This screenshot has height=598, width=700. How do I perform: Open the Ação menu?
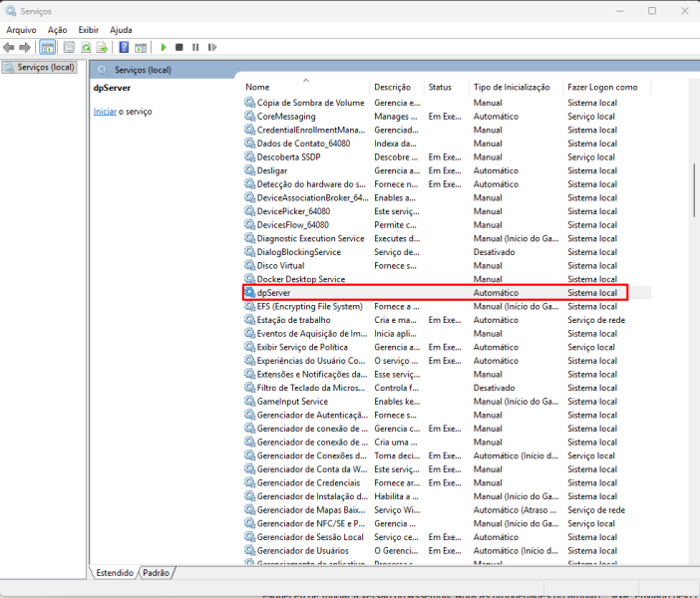coord(57,30)
